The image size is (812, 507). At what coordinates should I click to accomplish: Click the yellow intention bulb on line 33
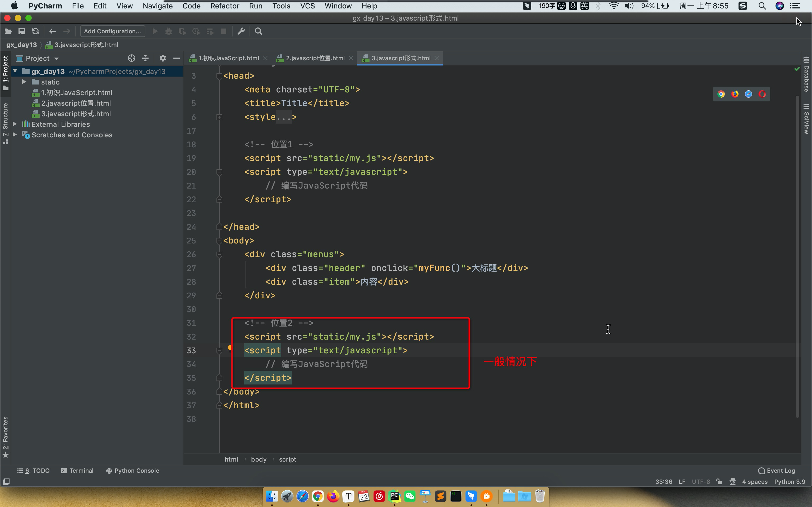pos(230,348)
